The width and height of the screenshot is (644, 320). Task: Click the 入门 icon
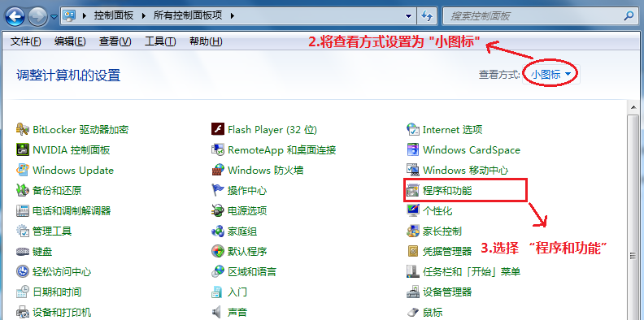click(217, 292)
